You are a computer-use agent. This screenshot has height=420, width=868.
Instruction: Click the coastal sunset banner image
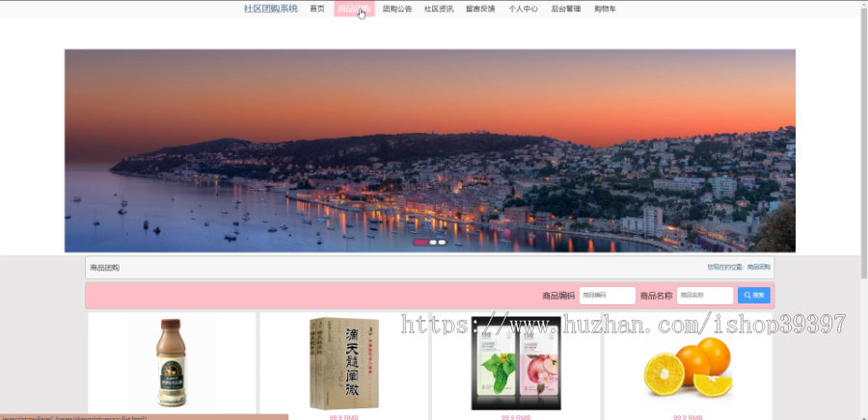click(x=430, y=151)
